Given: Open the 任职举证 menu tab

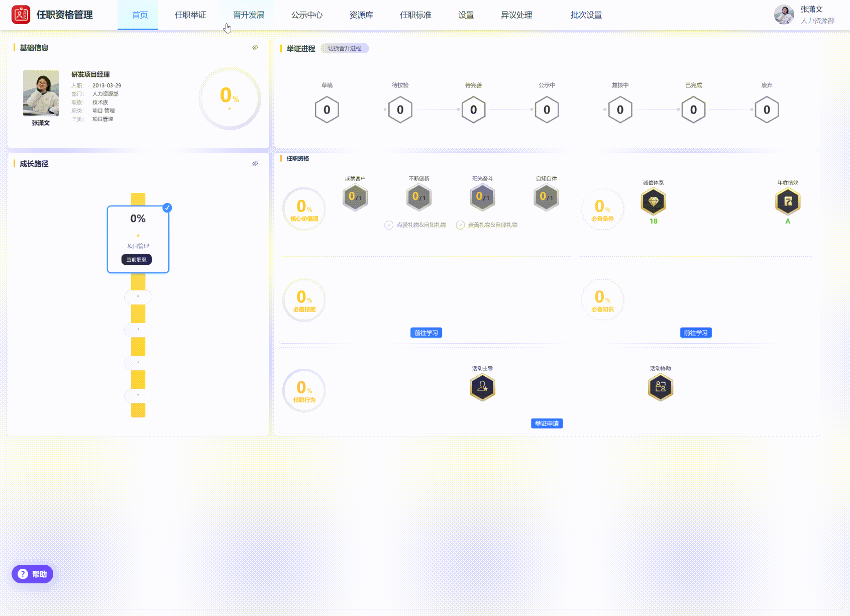Looking at the screenshot, I should (x=190, y=15).
